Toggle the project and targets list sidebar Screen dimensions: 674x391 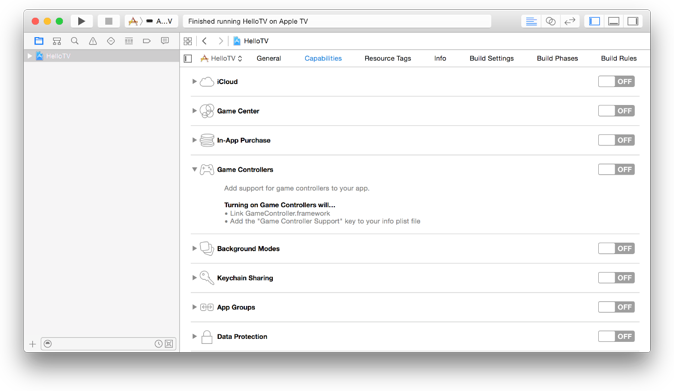point(188,58)
